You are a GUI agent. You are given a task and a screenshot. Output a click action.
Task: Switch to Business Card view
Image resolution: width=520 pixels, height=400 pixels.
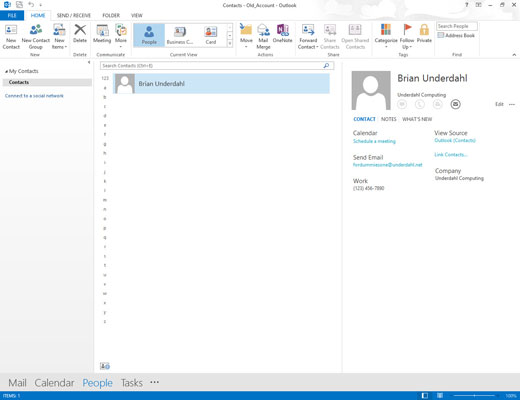tap(180, 35)
